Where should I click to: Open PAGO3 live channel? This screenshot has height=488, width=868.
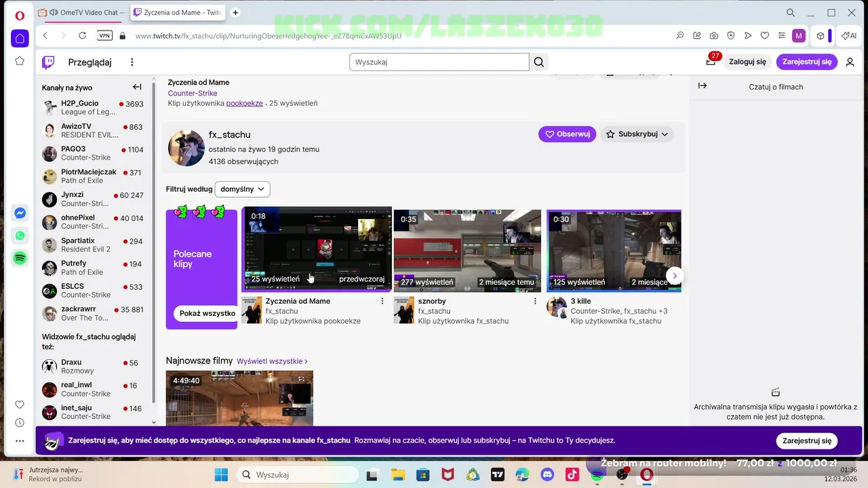pos(93,153)
